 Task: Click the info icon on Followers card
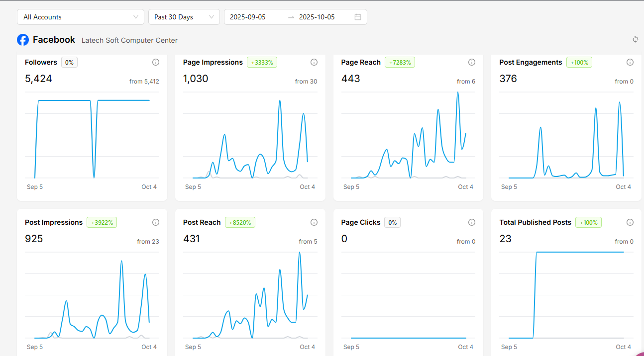point(156,62)
